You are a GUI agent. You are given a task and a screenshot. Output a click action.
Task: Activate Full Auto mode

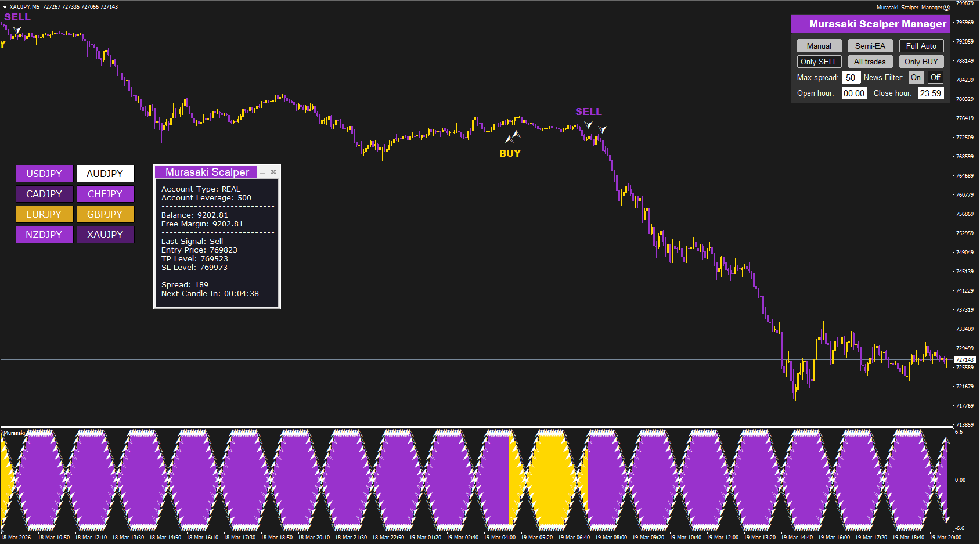[921, 46]
